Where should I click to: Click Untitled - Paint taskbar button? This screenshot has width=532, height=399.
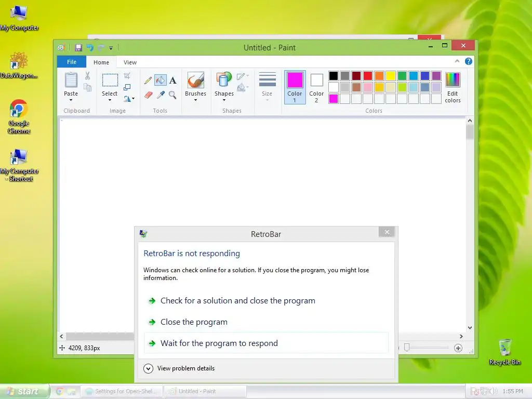tap(205, 391)
